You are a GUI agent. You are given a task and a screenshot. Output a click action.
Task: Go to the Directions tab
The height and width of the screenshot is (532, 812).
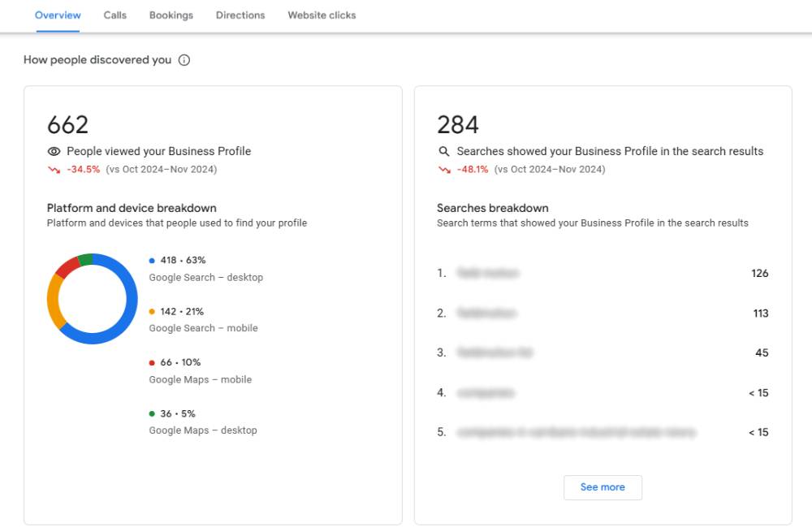(x=240, y=15)
